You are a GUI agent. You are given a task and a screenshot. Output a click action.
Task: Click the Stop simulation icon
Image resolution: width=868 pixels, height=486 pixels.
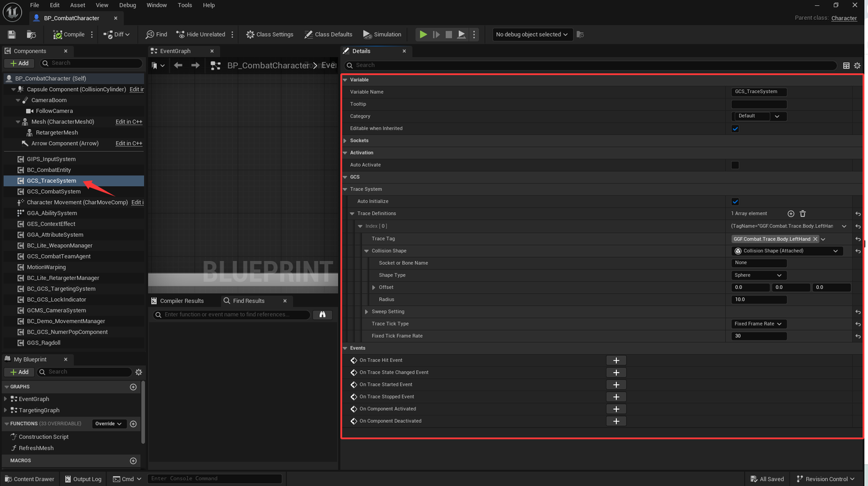[449, 35]
